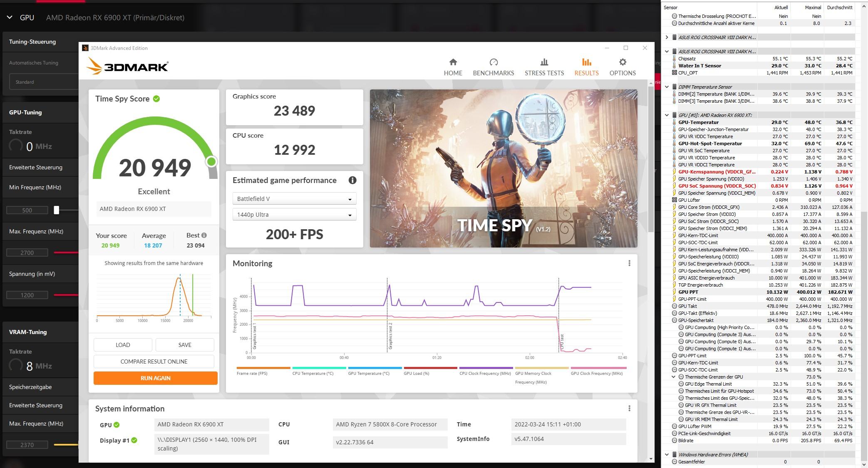Toggle the CPU Clock Frequency chart legend

486,371
